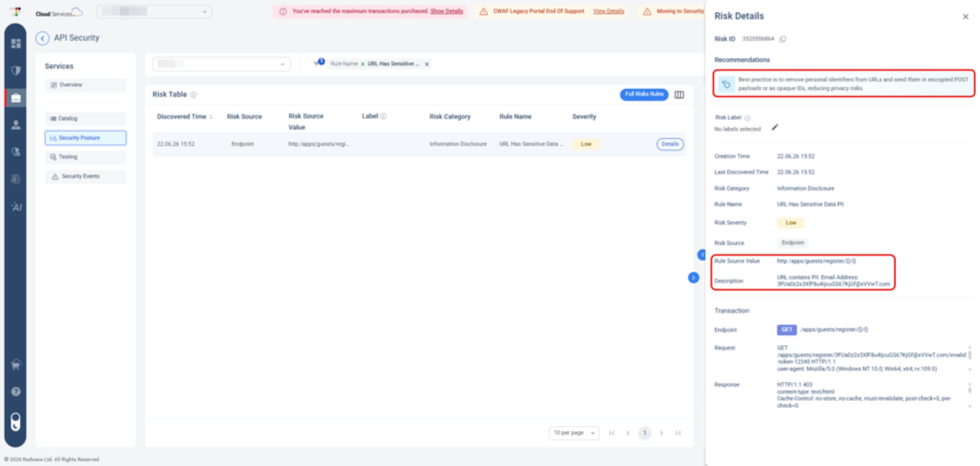Open the column chooser icon

679,95
